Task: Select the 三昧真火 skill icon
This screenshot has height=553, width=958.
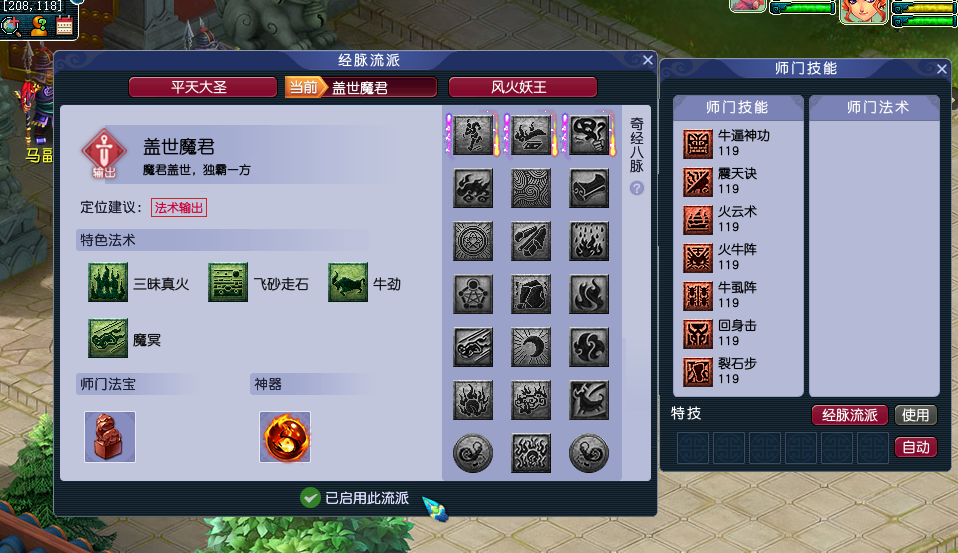Action: click(x=108, y=282)
